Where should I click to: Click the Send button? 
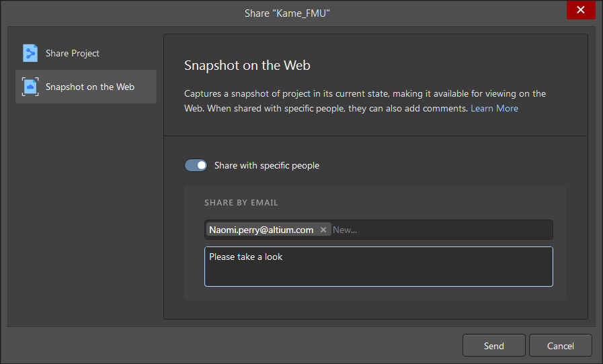tap(494, 346)
